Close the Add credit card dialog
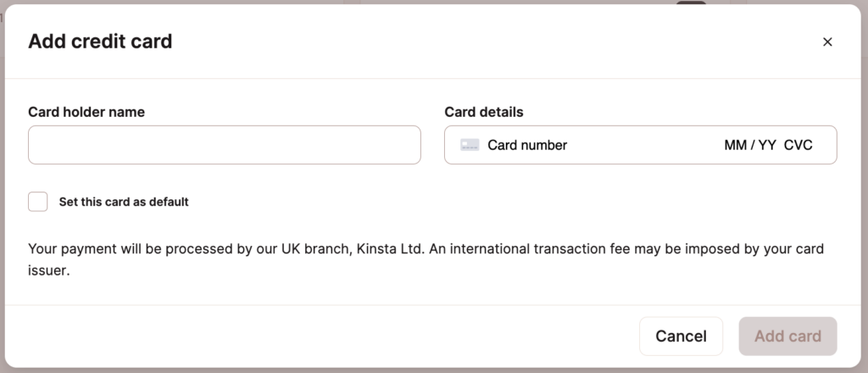This screenshot has height=373, width=868. (827, 42)
